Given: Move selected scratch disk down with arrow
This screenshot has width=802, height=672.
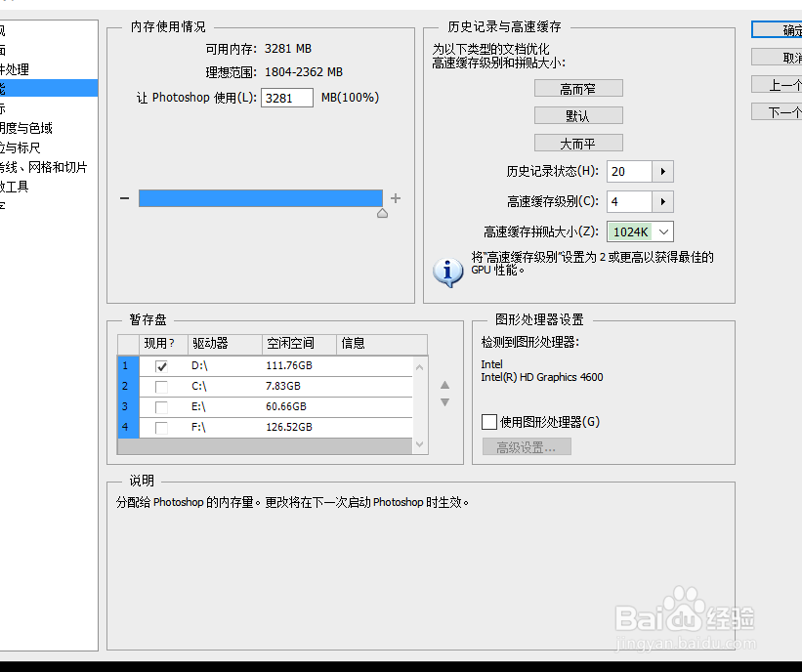Looking at the screenshot, I should [444, 400].
